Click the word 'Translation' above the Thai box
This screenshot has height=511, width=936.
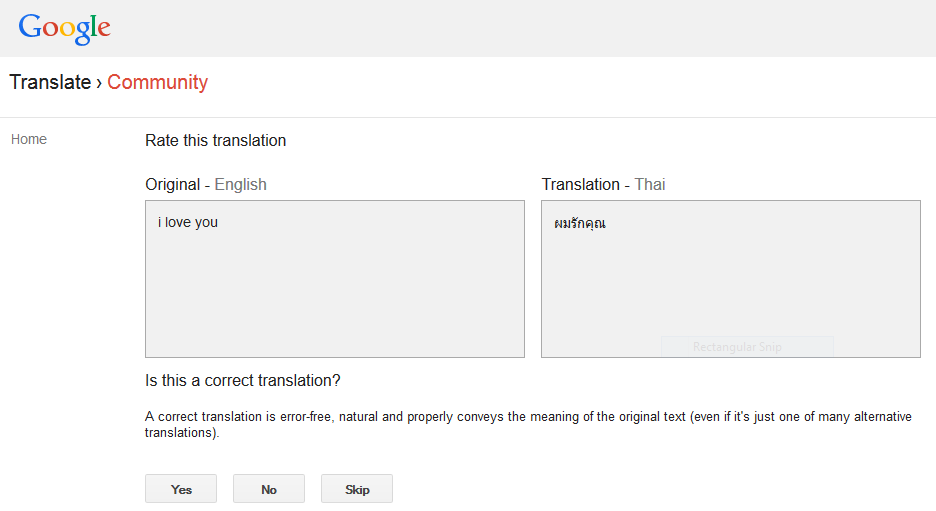[580, 184]
